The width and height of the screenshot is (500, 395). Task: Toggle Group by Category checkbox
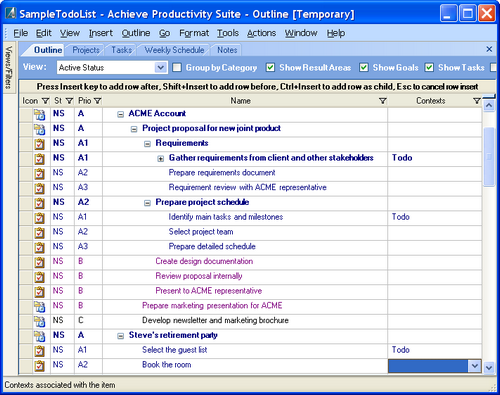177,68
